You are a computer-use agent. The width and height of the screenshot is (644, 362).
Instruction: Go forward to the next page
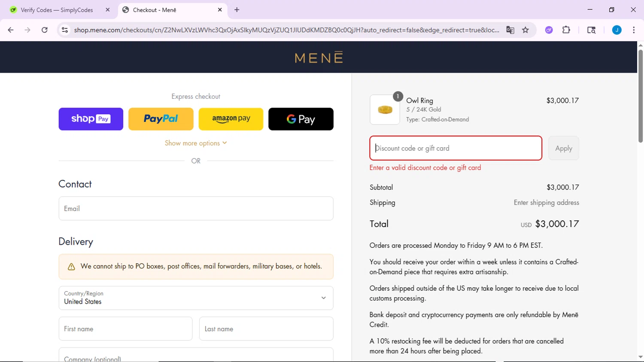click(x=27, y=30)
